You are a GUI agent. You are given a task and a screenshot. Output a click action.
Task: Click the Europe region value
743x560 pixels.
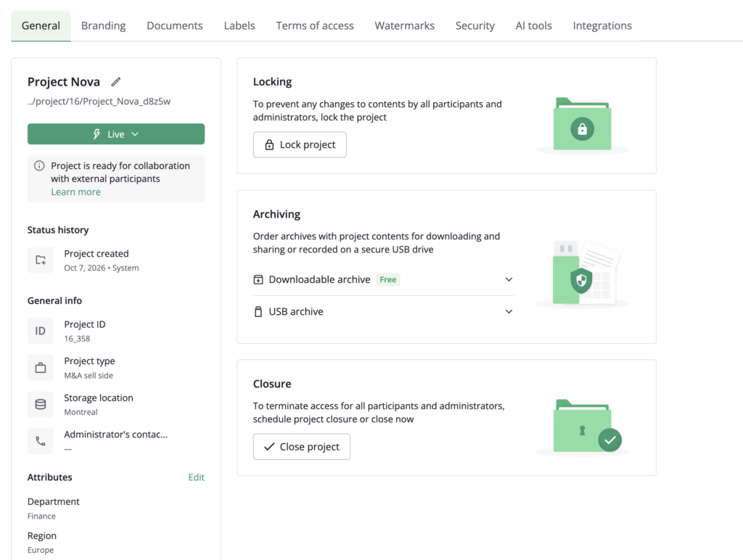click(x=41, y=550)
